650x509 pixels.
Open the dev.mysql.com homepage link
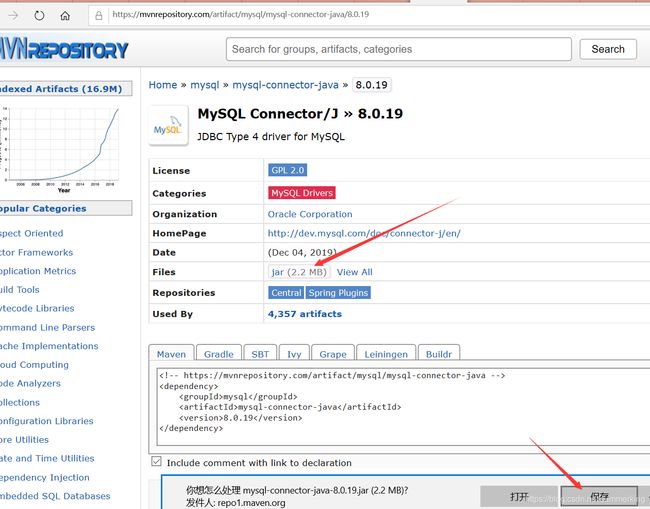tap(364, 233)
